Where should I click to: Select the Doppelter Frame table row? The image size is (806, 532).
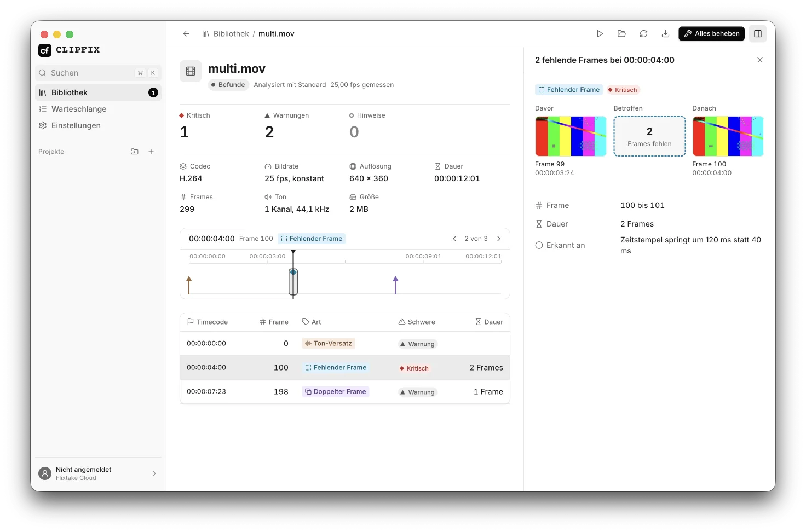click(x=345, y=392)
